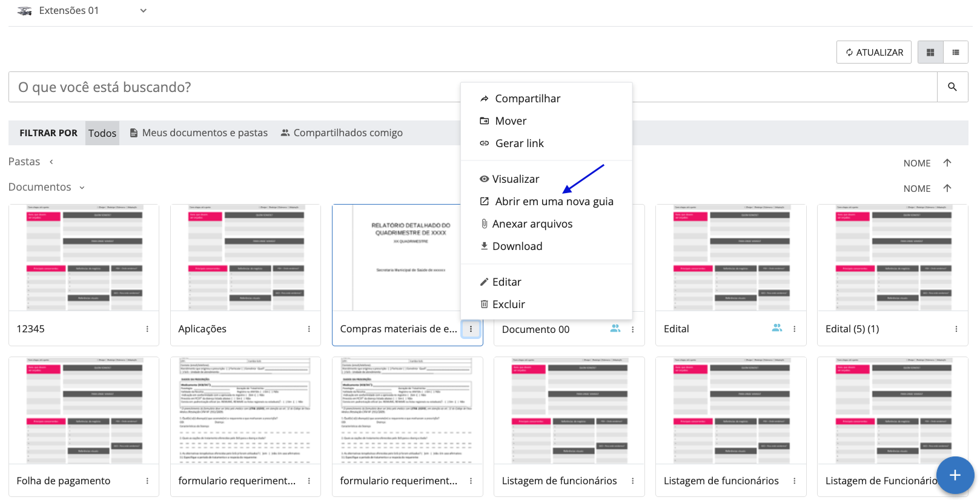
Task: Switch to grid view layout
Action: [930, 53]
